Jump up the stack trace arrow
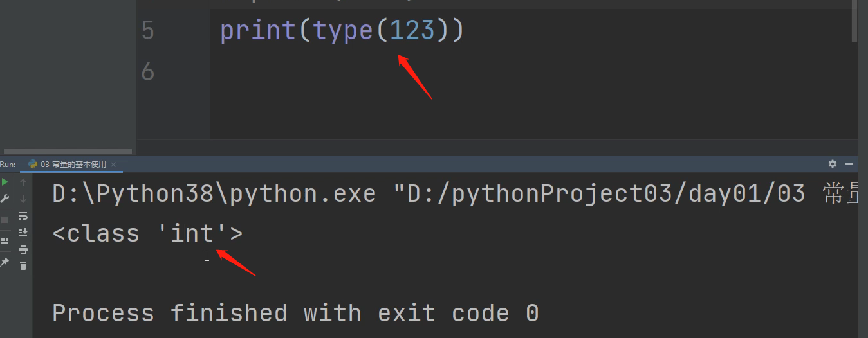This screenshot has width=868, height=338. click(23, 182)
